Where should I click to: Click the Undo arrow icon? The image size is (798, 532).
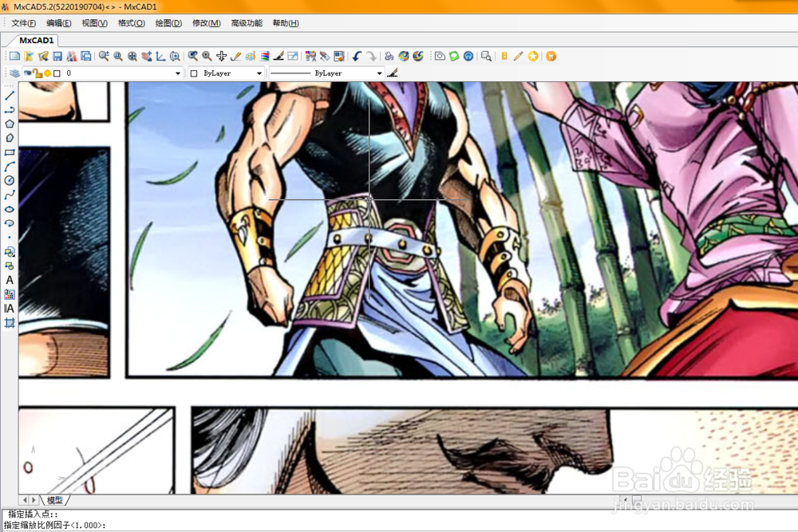click(357, 57)
